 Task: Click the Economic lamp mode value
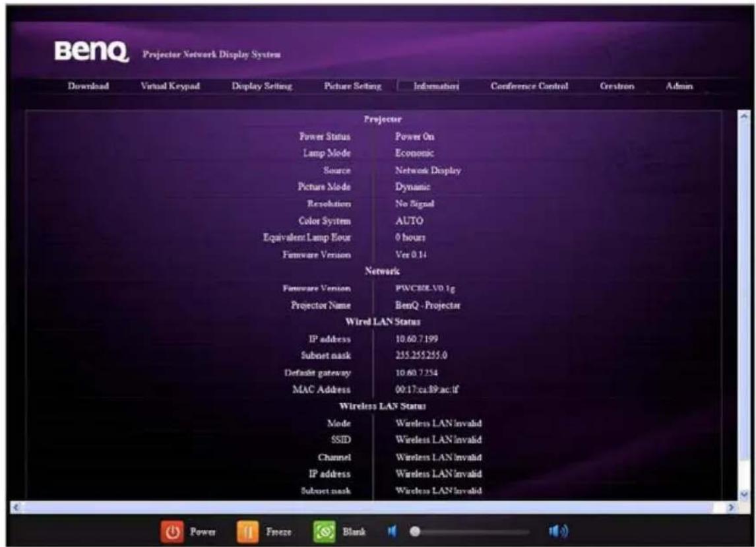point(414,153)
